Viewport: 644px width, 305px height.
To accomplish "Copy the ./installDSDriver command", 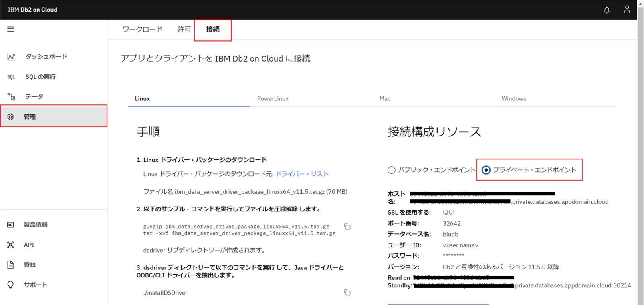I will pyautogui.click(x=347, y=293).
